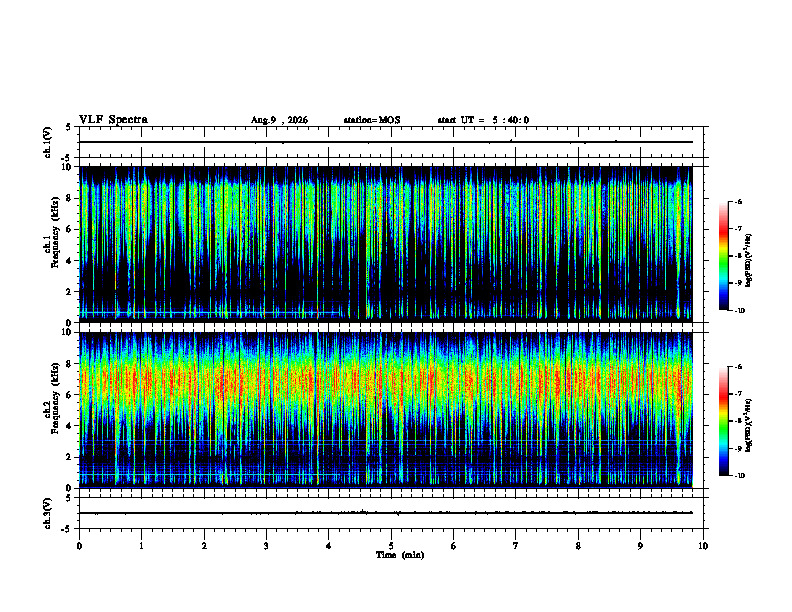Click the "VLF Spectra" plot title

pos(113,120)
